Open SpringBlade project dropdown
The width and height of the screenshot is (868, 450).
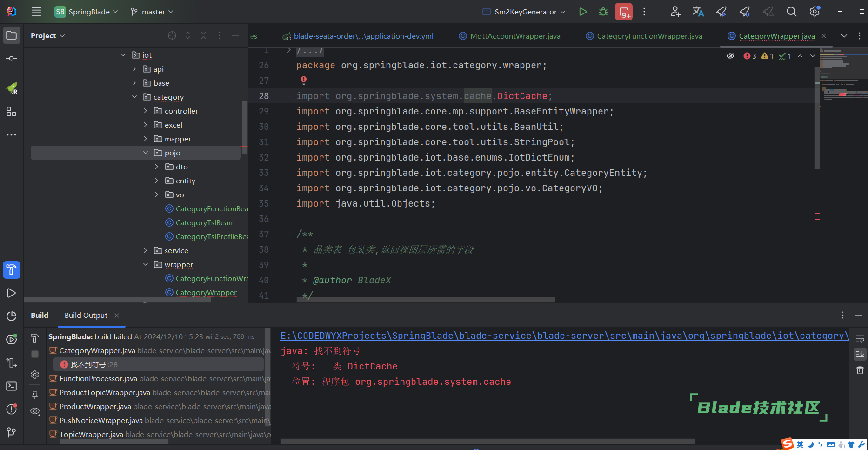87,12
